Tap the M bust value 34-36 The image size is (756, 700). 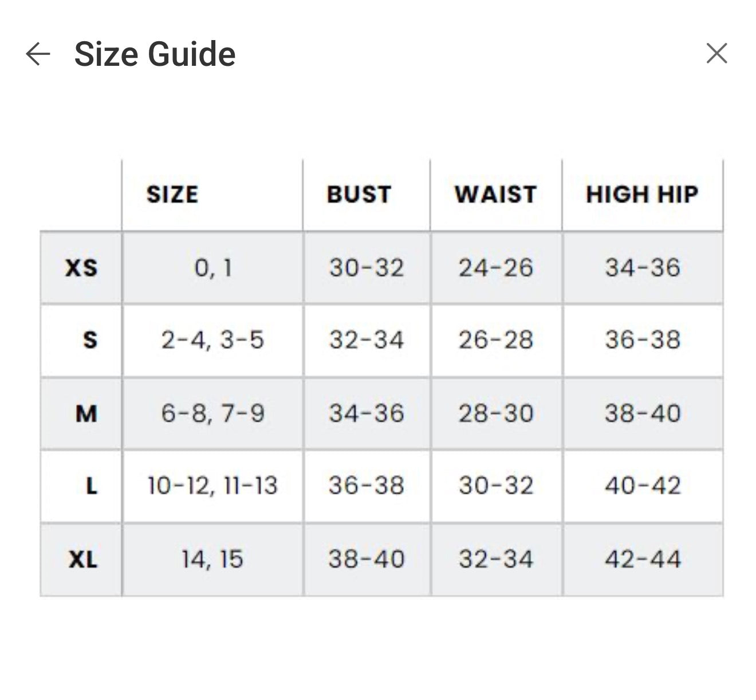click(x=367, y=413)
